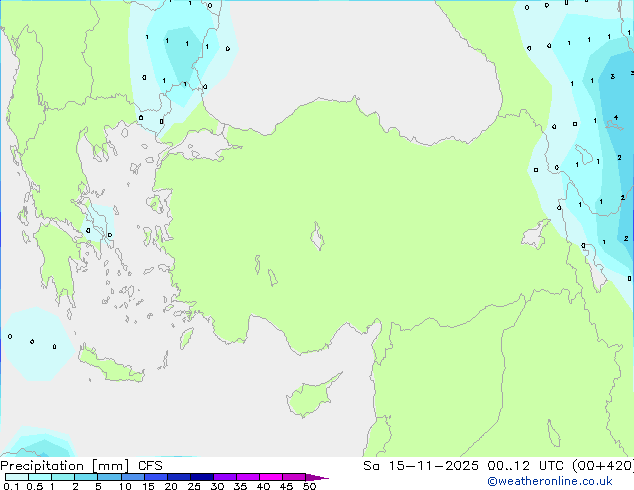Click the legend label '35'
The width and height of the screenshot is (634, 490).
(240, 486)
